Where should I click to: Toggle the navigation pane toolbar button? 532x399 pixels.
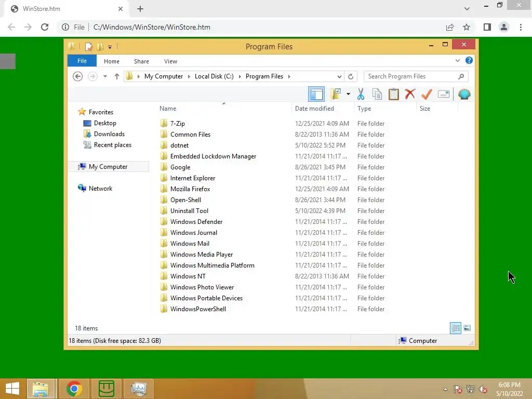click(316, 95)
